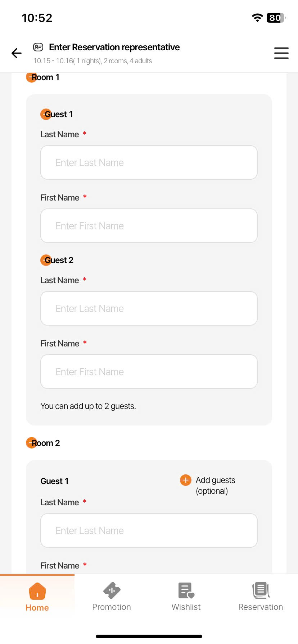Tap Room 2 Last Name field
Image resolution: width=298 pixels, height=644 pixels.
tap(149, 530)
